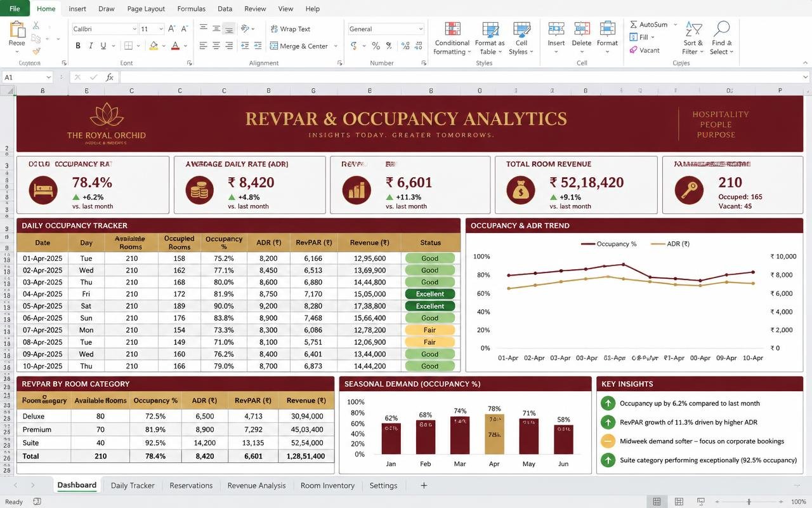The height and width of the screenshot is (508, 812).
Task: Collapse the ribbon with the chevron
Action: 806,62
